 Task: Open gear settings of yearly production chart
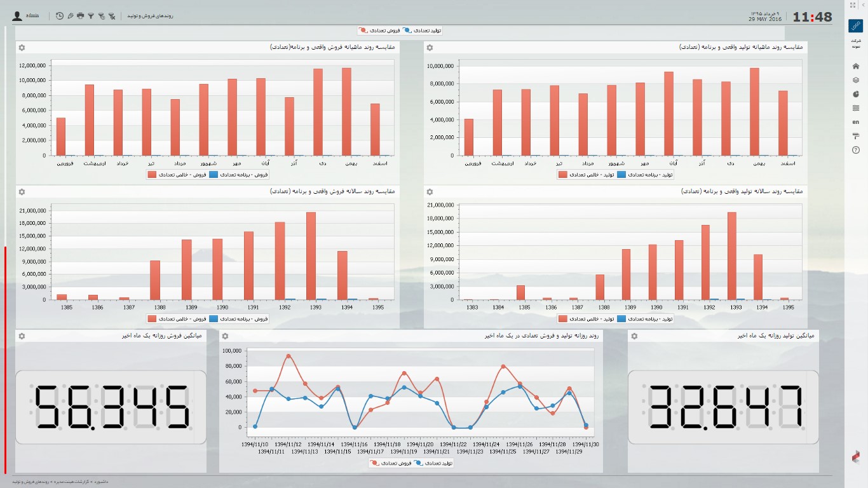pos(430,191)
